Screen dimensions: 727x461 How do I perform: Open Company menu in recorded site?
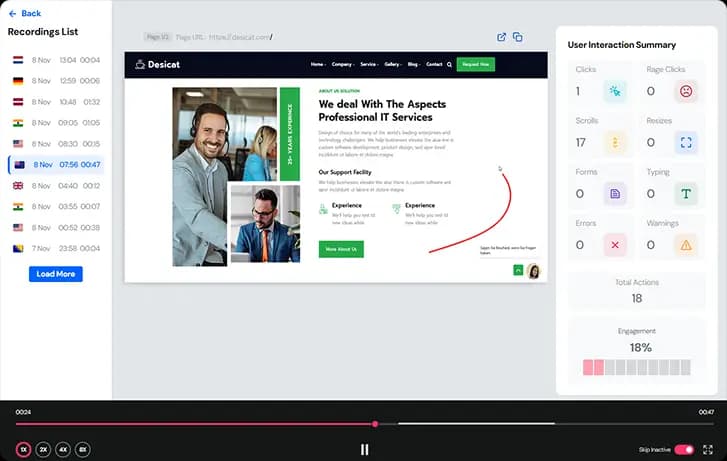[x=343, y=64]
